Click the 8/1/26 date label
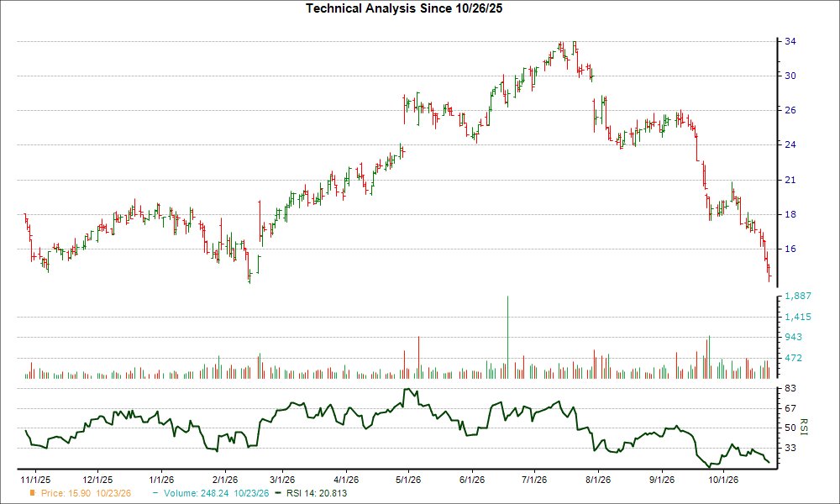 click(x=598, y=480)
